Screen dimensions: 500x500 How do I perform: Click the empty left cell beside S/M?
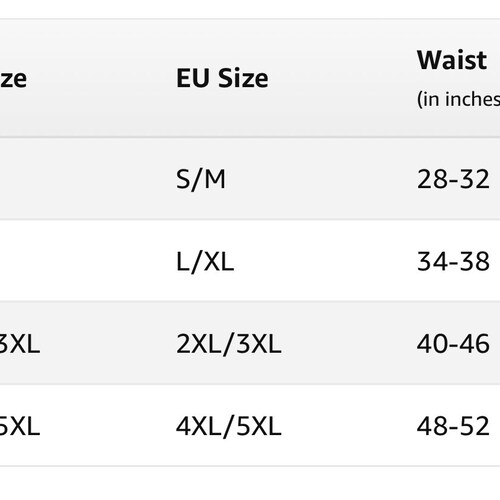click(x=83, y=179)
